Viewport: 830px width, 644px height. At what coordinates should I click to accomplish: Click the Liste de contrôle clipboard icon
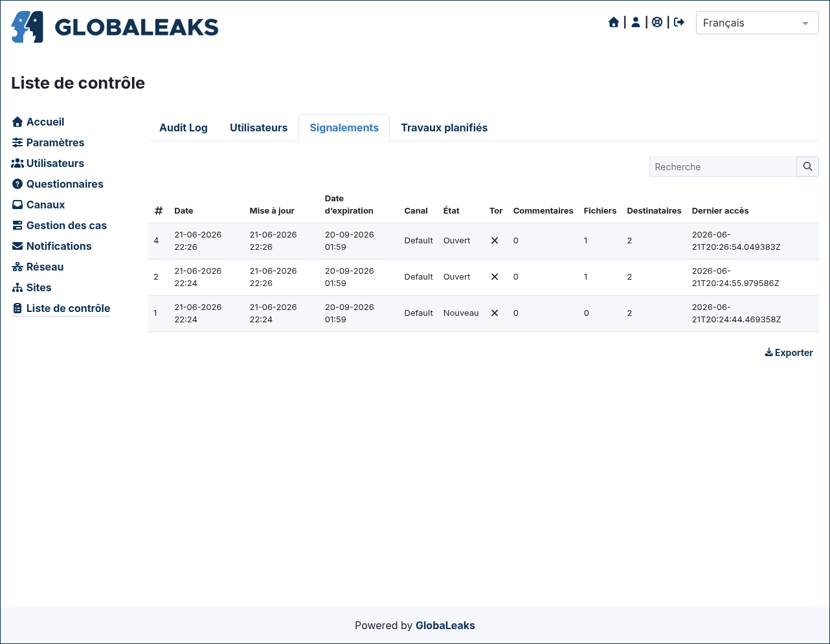17,308
